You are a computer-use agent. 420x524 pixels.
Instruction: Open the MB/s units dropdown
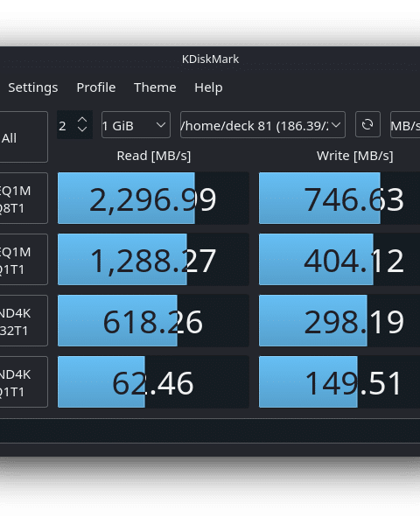point(405,125)
